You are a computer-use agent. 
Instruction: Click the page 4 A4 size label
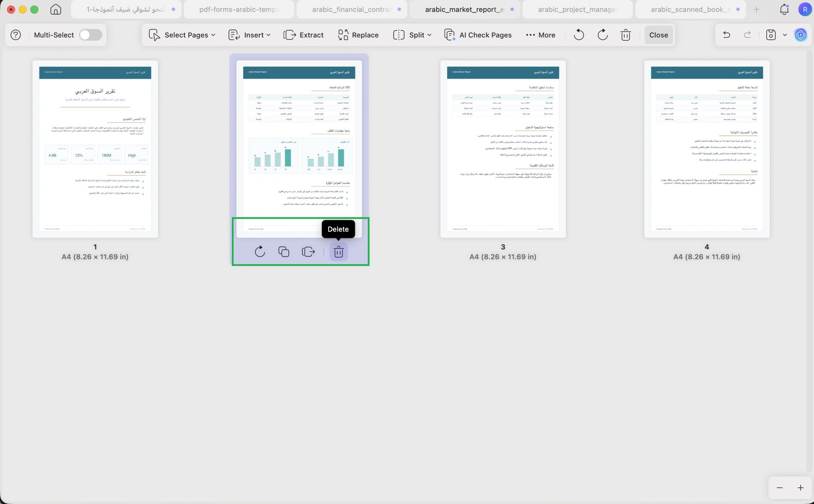(x=707, y=257)
